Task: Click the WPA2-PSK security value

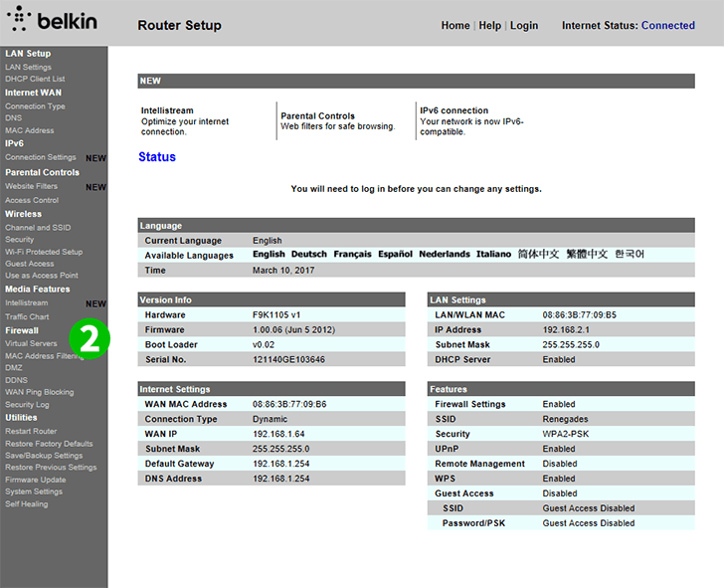Action: tap(566, 434)
